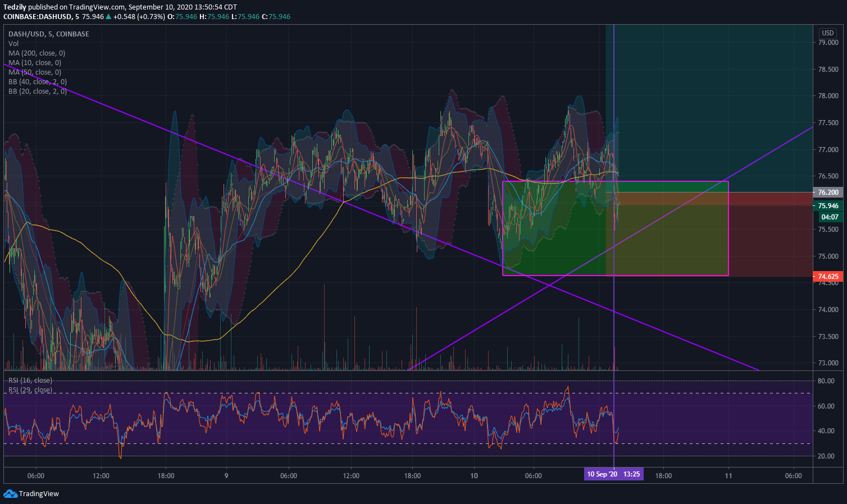Screen dimensions: 847x504
Task: Click the DASH/USD, 5, COINBASE legend title
Action: [49, 34]
